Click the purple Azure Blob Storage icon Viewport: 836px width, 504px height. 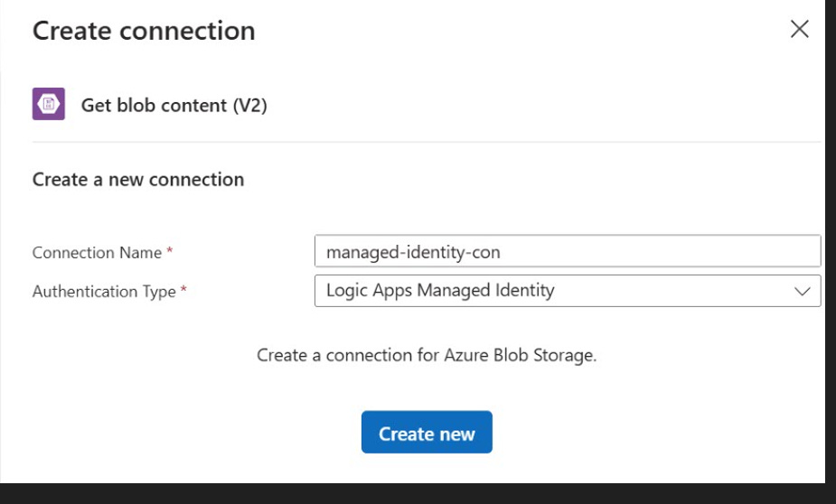pos(49,104)
